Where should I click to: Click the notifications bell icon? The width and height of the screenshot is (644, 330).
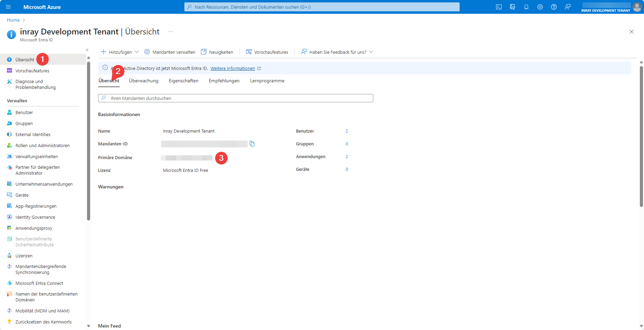526,7
